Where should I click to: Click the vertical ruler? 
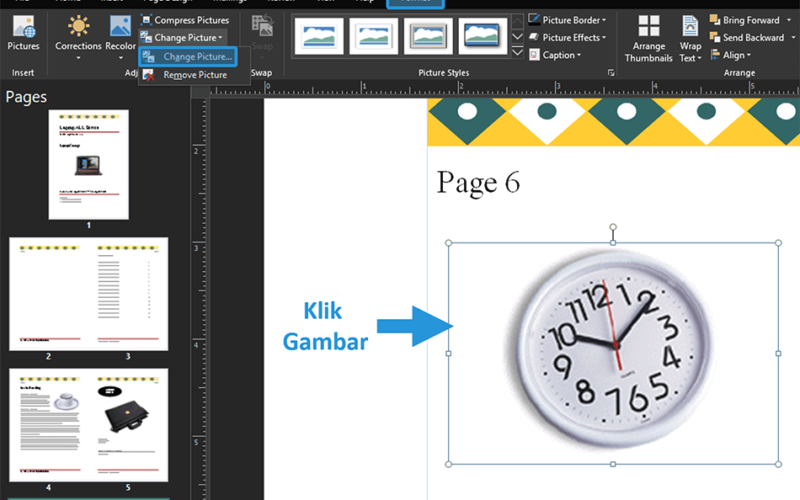[200, 298]
